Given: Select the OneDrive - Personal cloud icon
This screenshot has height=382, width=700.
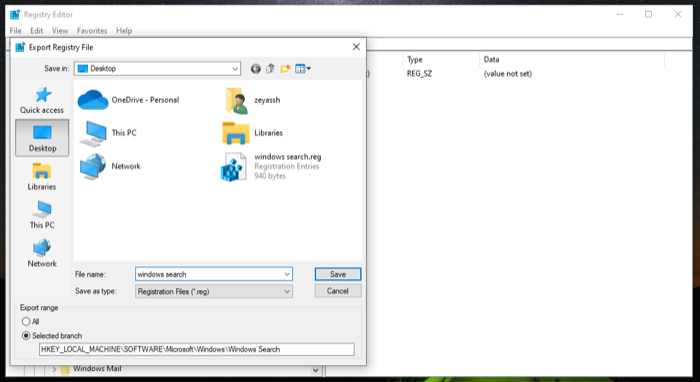Looking at the screenshot, I should [x=93, y=100].
